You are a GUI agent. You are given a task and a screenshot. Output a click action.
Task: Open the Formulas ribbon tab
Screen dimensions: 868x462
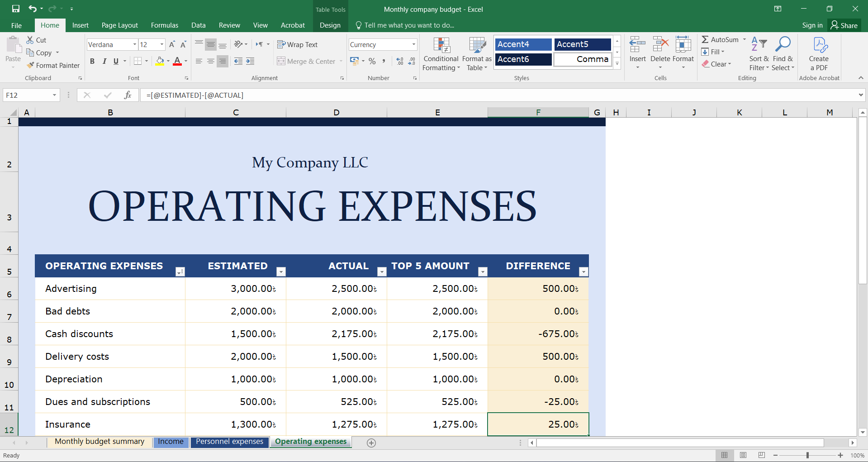(x=164, y=25)
